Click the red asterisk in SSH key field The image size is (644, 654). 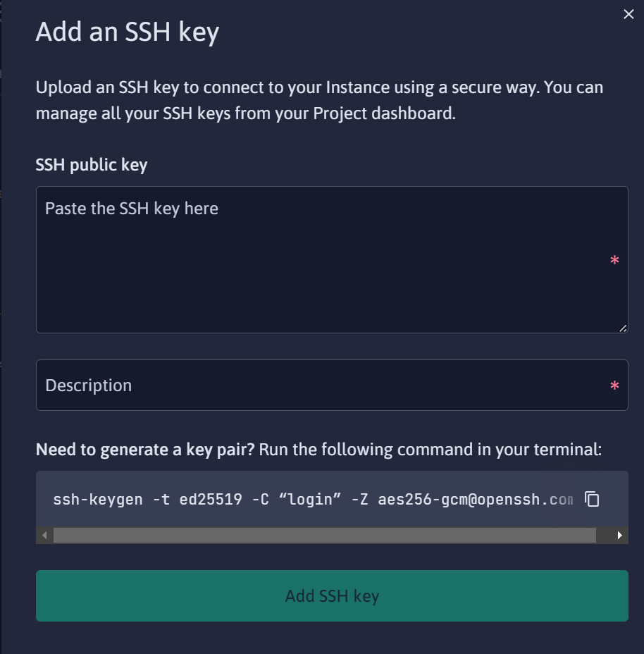click(x=614, y=261)
